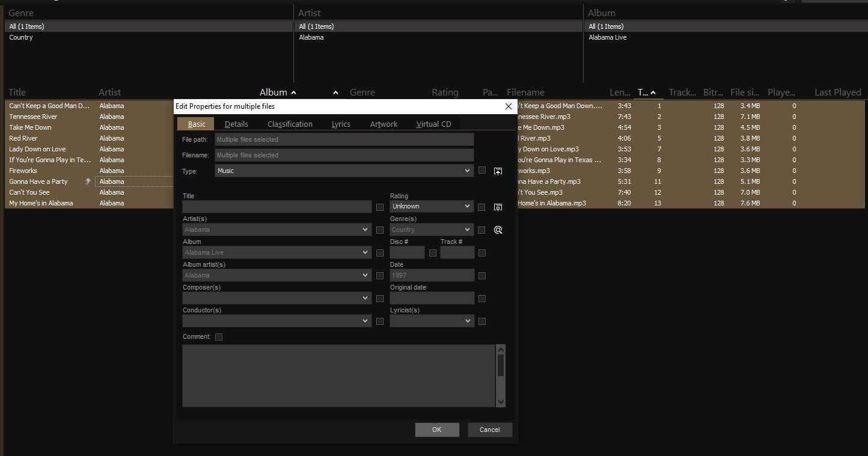Enable the Composer(s) checkbox
Image resolution: width=868 pixels, height=456 pixels.
pos(380,299)
